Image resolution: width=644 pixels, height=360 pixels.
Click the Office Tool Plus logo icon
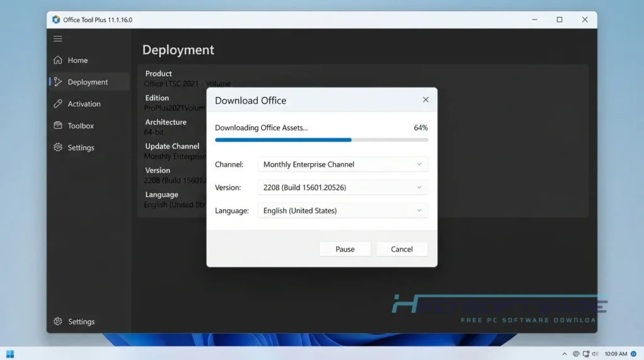[x=56, y=20]
